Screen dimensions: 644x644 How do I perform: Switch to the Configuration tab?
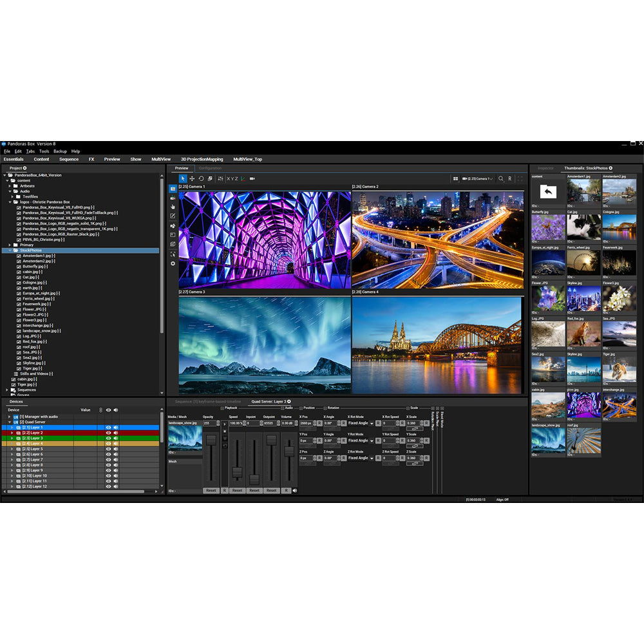click(210, 168)
